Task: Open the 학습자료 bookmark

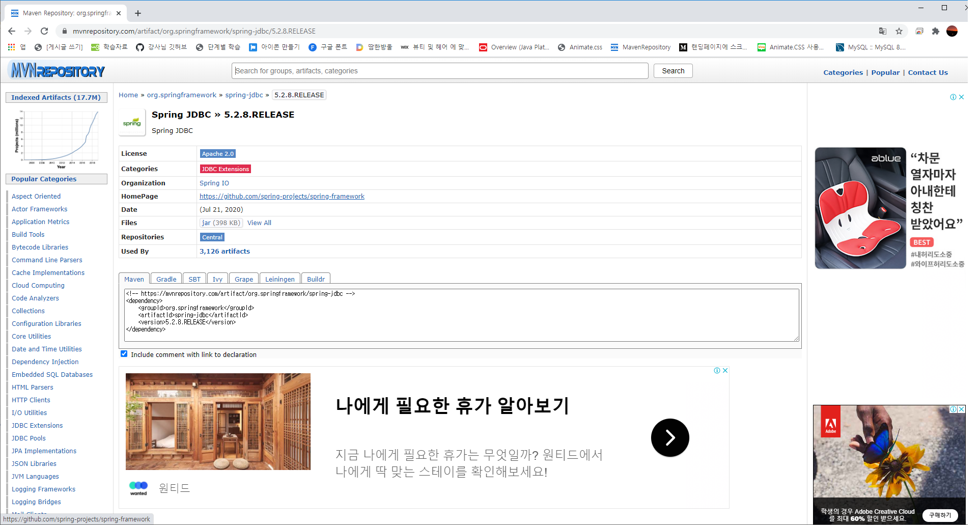Action: [x=109, y=47]
